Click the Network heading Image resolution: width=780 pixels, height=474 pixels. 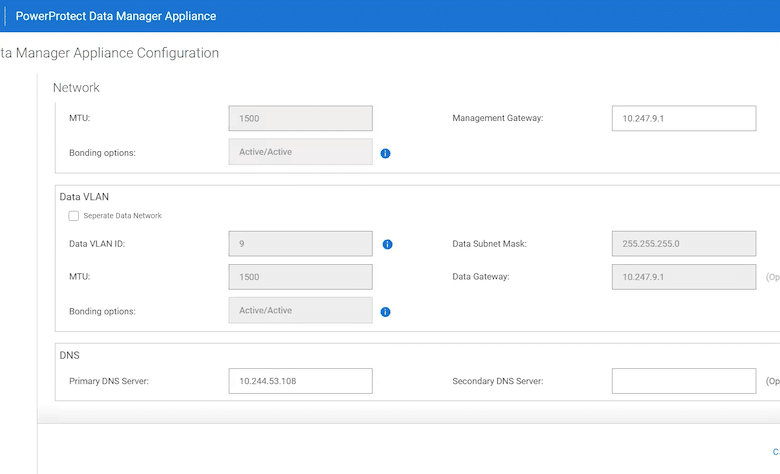tap(76, 88)
